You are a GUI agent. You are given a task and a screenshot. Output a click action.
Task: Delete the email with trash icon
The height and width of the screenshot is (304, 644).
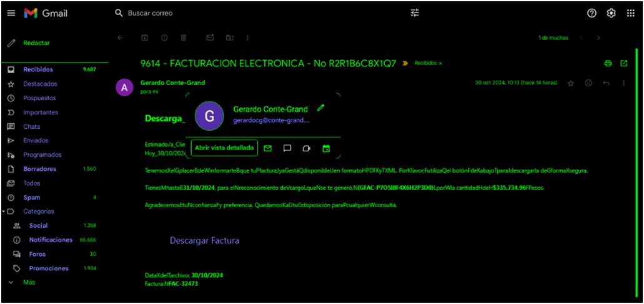pyautogui.click(x=184, y=38)
